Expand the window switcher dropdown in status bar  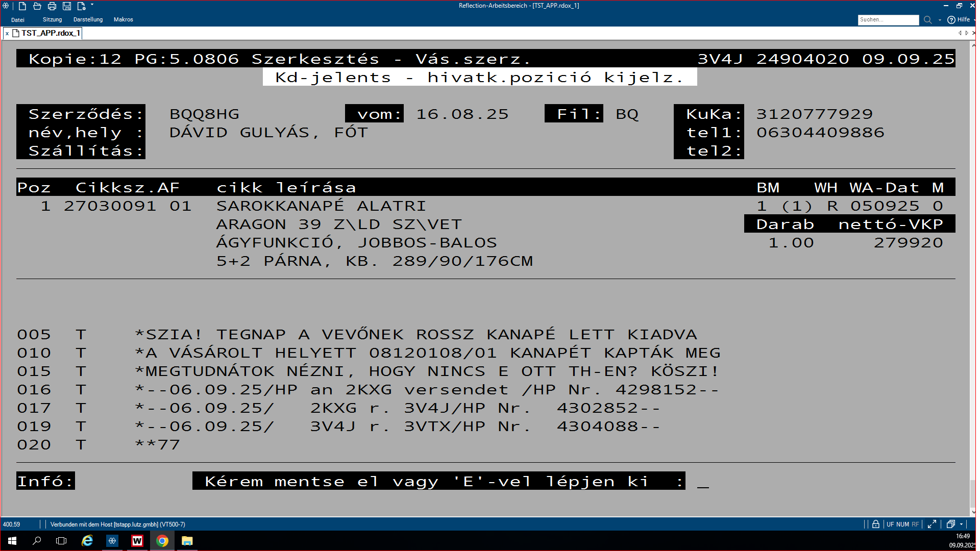[961, 524]
